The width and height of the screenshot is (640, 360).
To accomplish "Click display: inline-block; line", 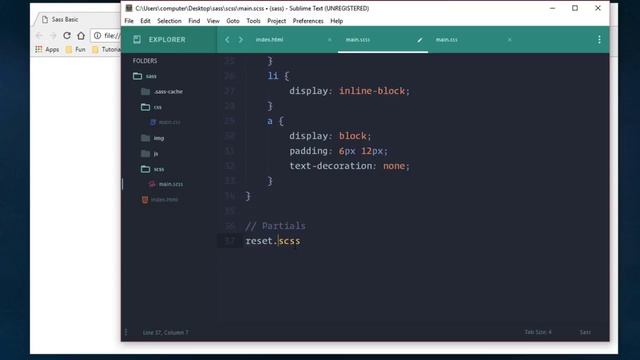I will pos(349,91).
